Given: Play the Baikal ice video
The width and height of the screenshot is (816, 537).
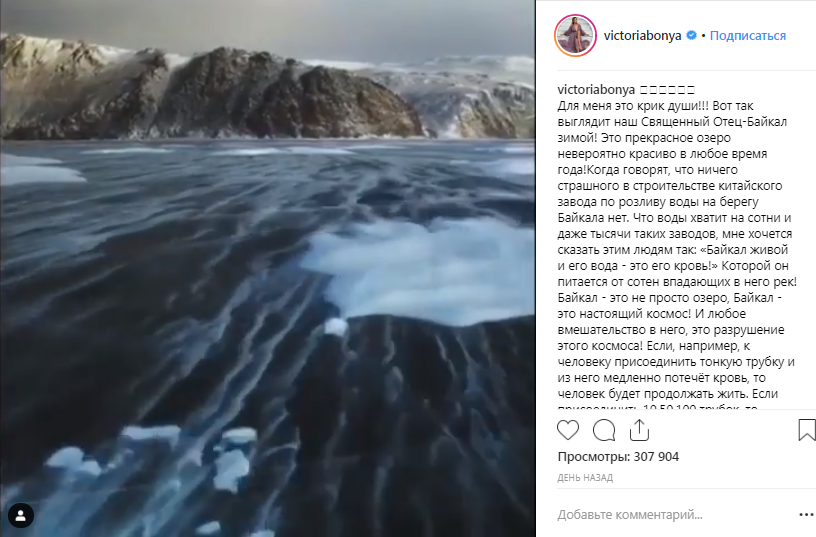Looking at the screenshot, I should tap(267, 268).
